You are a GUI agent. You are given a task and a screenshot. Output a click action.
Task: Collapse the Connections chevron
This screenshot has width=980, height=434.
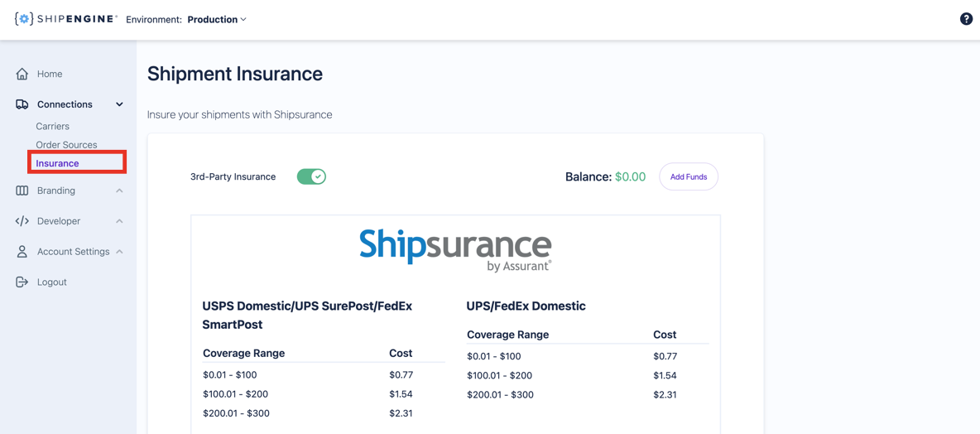coord(119,104)
